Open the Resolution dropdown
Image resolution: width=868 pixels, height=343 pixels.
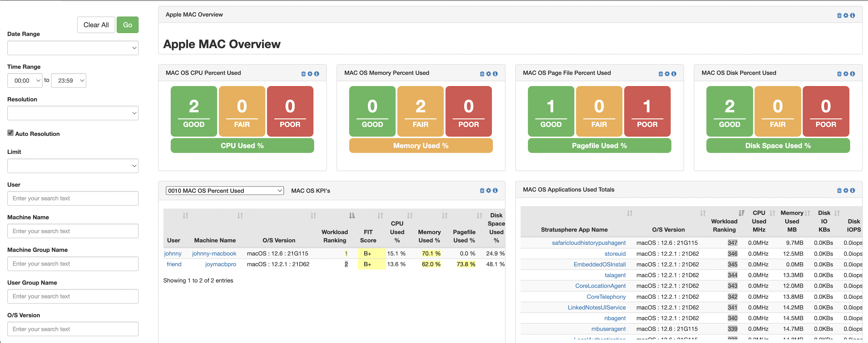pyautogui.click(x=73, y=113)
